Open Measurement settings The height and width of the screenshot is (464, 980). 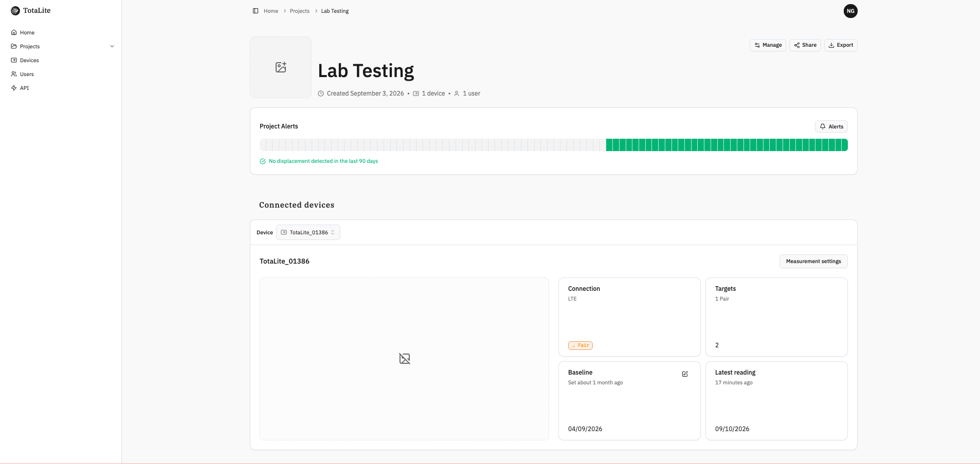pyautogui.click(x=813, y=261)
